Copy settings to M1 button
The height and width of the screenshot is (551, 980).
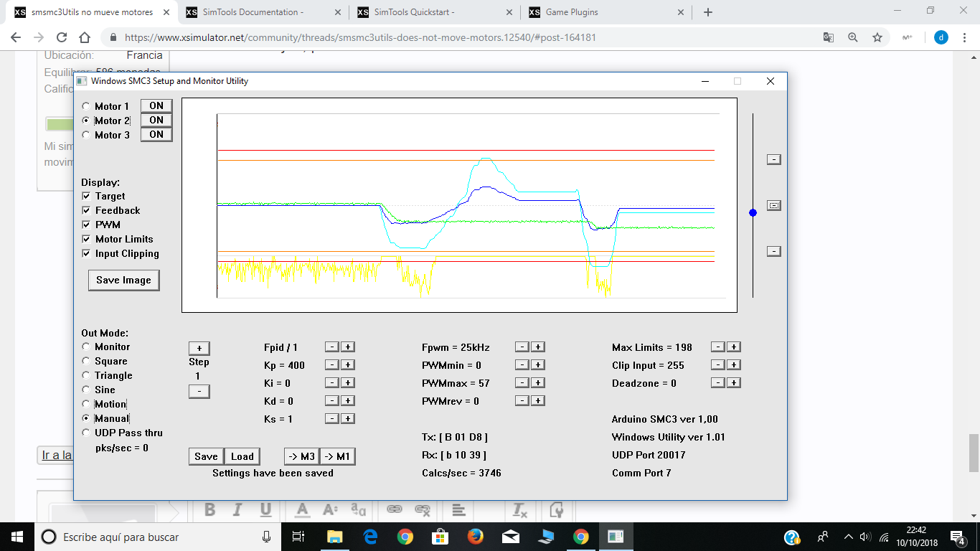coord(337,456)
